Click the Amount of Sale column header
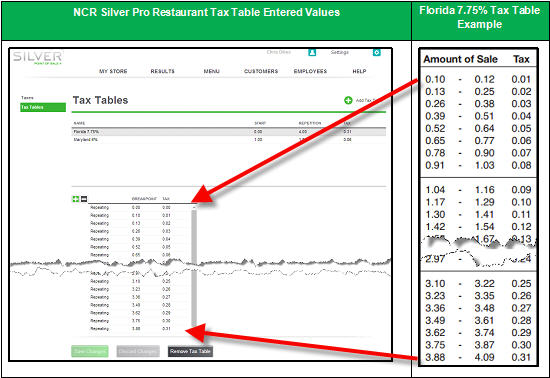Screen dimensions: 550x378 460,59
